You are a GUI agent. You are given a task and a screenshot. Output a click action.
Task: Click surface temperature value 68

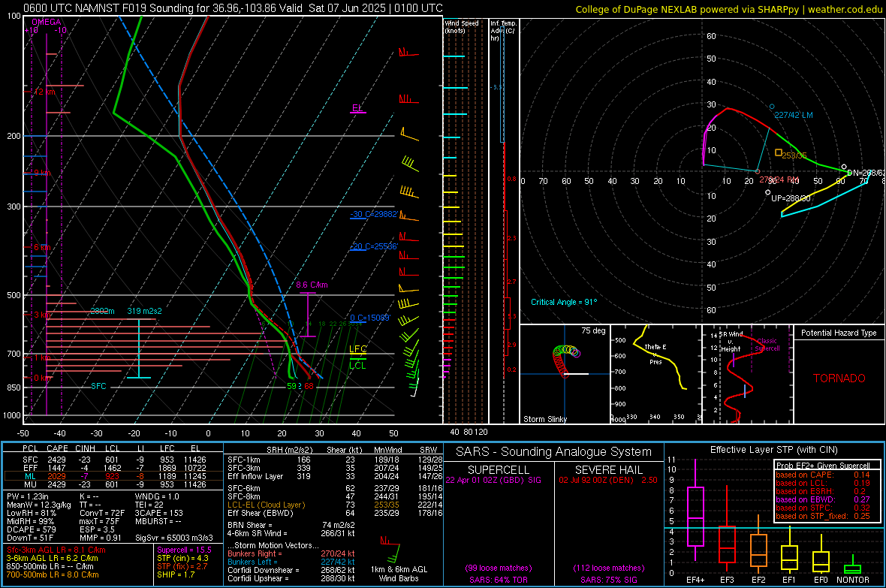309,386
